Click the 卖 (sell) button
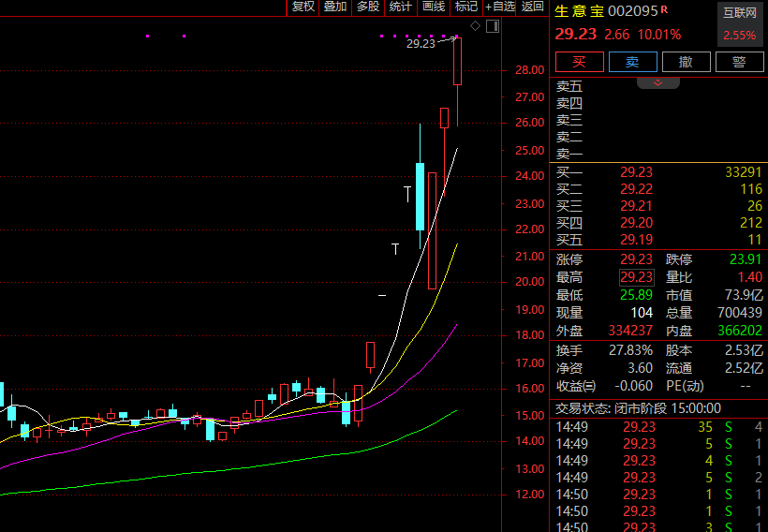 coord(632,62)
